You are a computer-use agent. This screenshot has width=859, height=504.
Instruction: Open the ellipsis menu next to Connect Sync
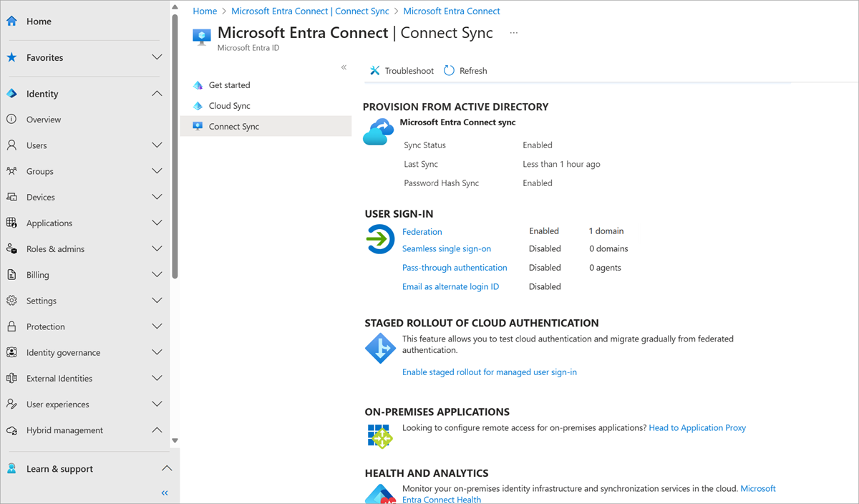point(513,32)
